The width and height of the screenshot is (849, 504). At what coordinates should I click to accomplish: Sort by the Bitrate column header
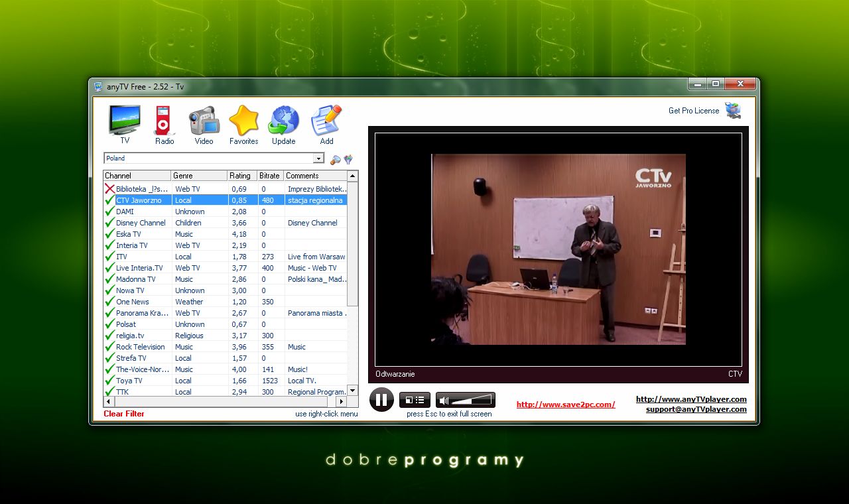tap(270, 176)
